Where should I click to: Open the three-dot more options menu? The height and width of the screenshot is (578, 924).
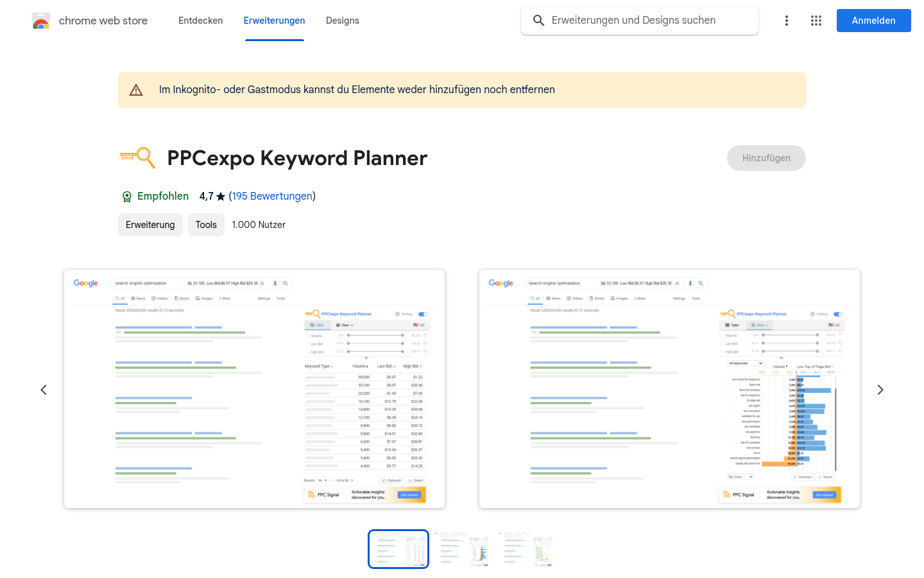point(787,21)
